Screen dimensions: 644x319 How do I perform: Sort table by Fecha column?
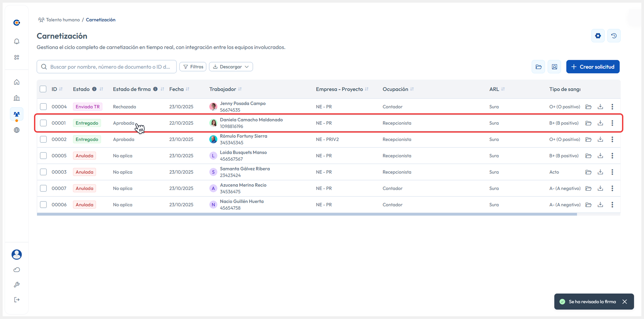[188, 89]
